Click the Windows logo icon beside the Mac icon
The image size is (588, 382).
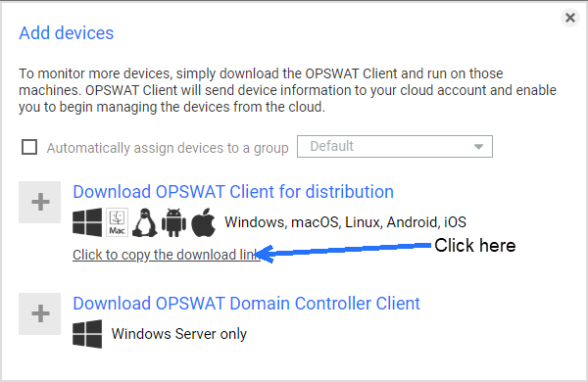coord(87,222)
